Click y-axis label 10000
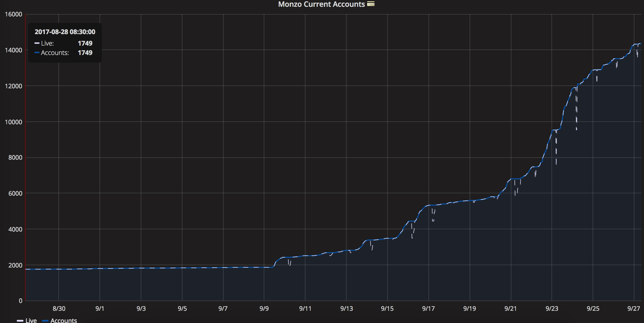This screenshot has height=323, width=644. click(x=14, y=122)
